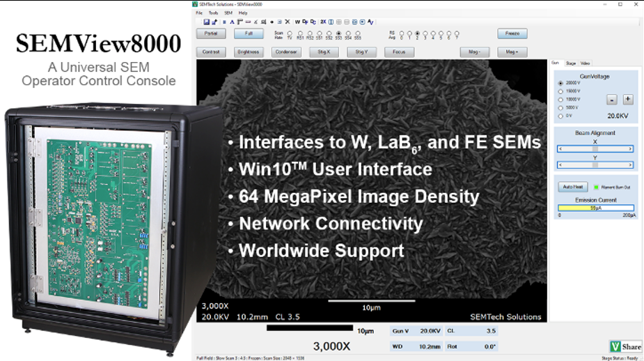Switch to the Stage tab
The image size is (644, 361).
571,63
